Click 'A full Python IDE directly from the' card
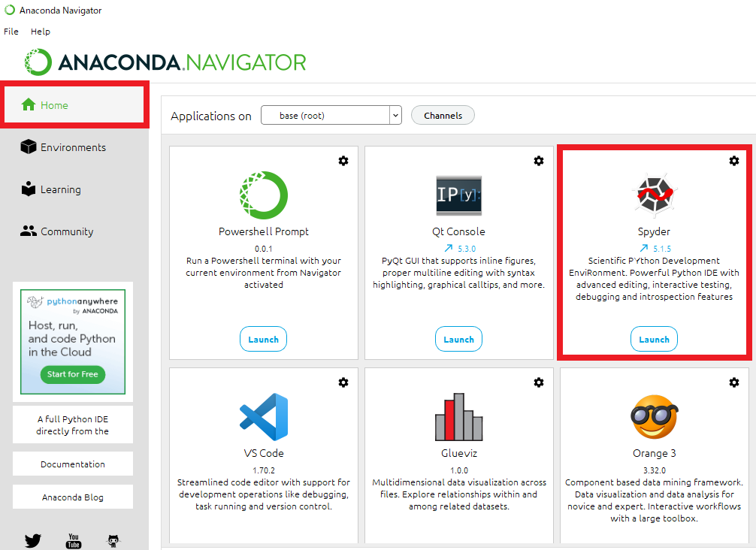The image size is (756, 550). [73, 425]
